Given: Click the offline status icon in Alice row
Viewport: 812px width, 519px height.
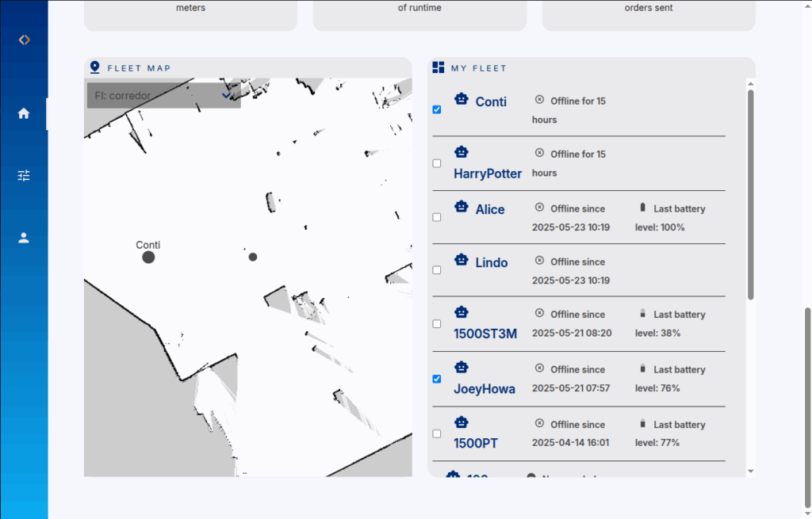Looking at the screenshot, I should click(x=539, y=207).
